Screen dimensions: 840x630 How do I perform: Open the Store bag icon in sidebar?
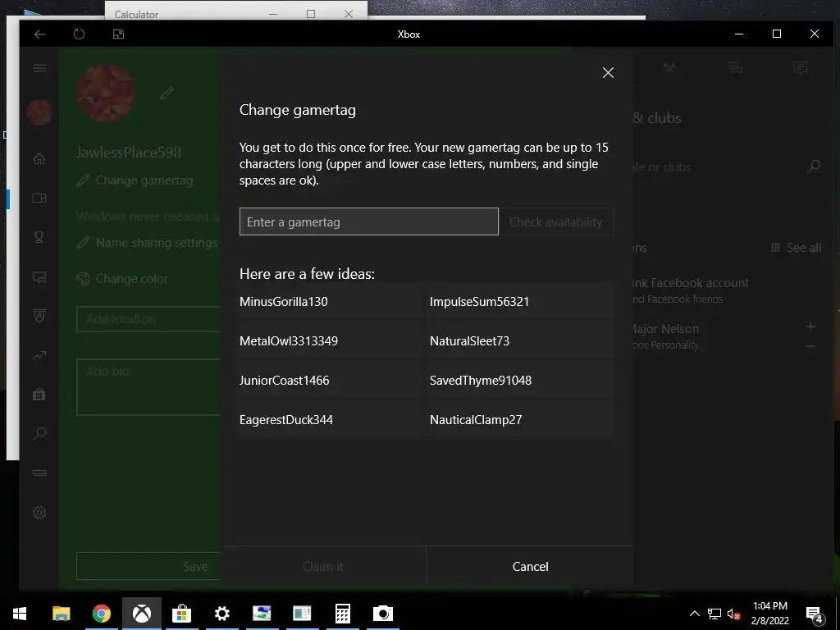coord(39,395)
